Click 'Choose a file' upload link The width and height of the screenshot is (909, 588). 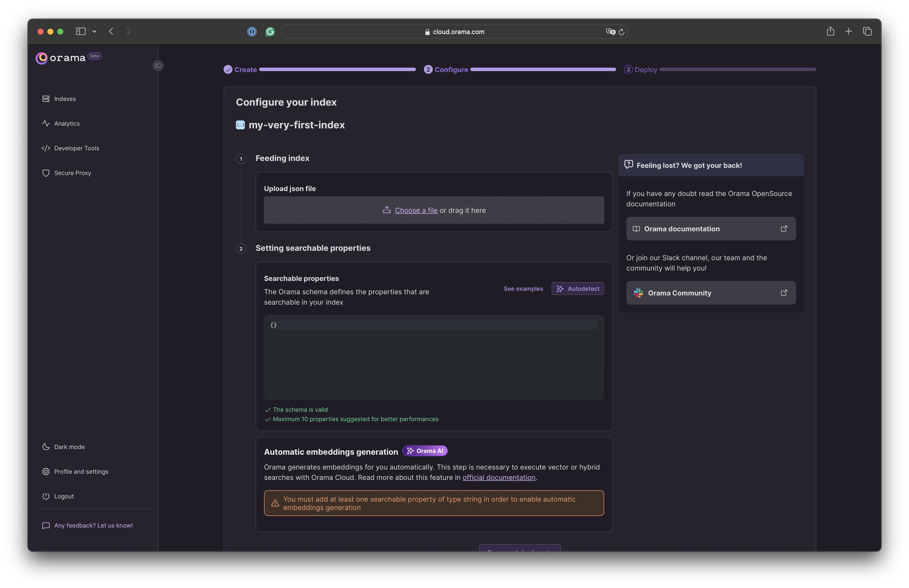416,210
